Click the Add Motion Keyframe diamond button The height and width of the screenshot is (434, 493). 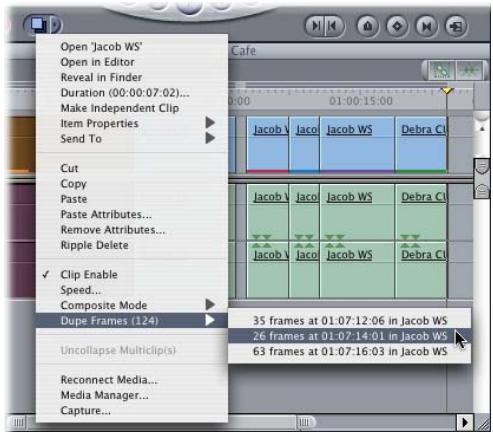[x=397, y=26]
